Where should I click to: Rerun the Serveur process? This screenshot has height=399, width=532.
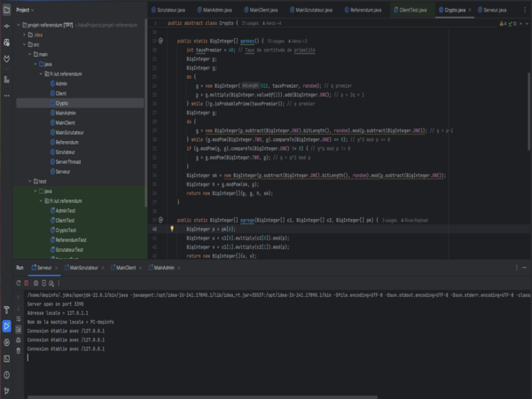(x=20, y=282)
